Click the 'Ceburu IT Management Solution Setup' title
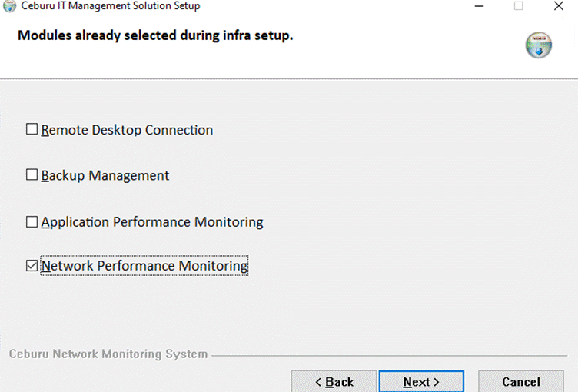Screen dimensions: 578x392 click(x=111, y=6)
